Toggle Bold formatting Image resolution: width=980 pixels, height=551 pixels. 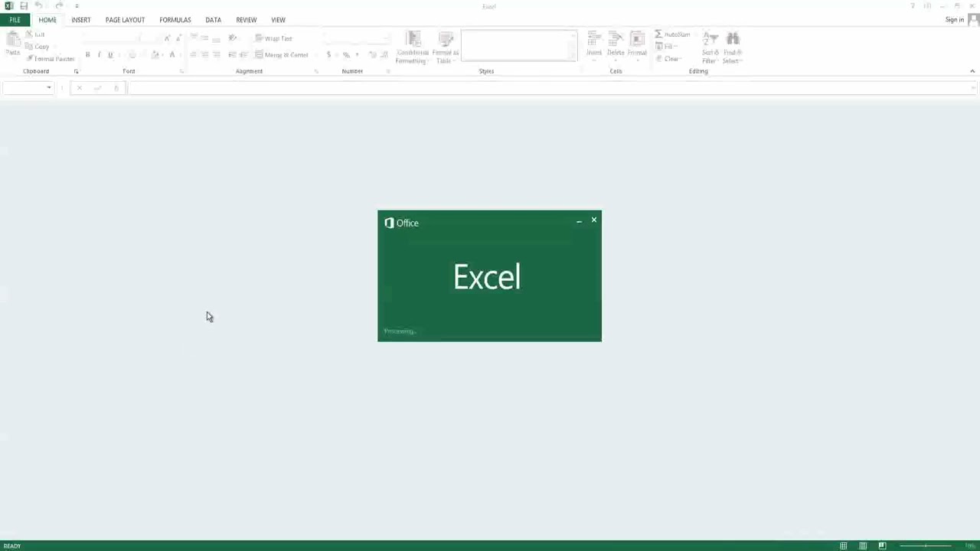pos(87,55)
